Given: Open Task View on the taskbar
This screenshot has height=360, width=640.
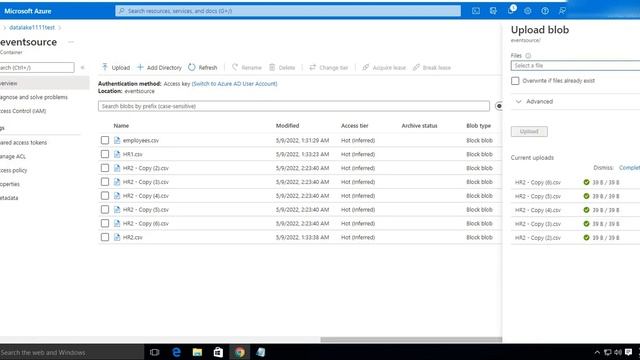Looking at the screenshot, I should [154, 352].
